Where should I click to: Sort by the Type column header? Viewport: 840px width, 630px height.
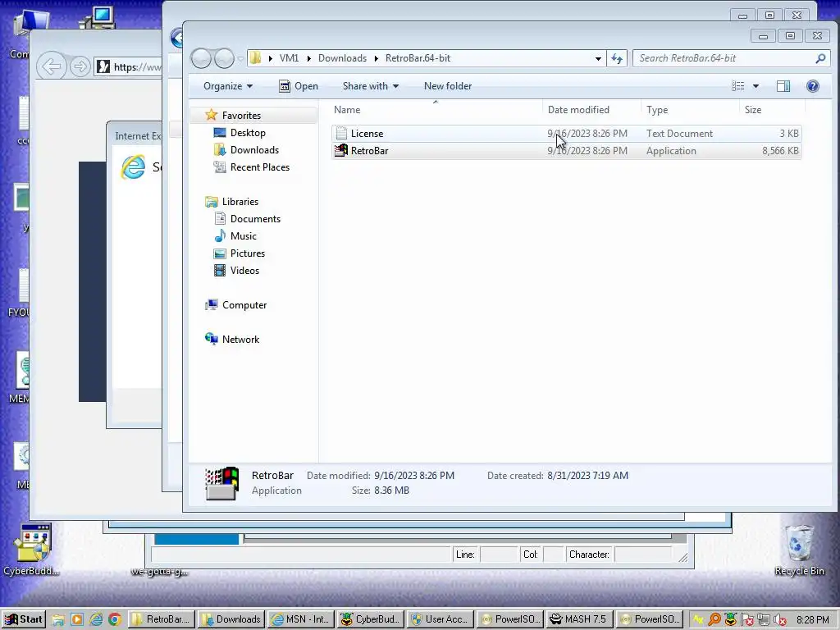click(690, 110)
